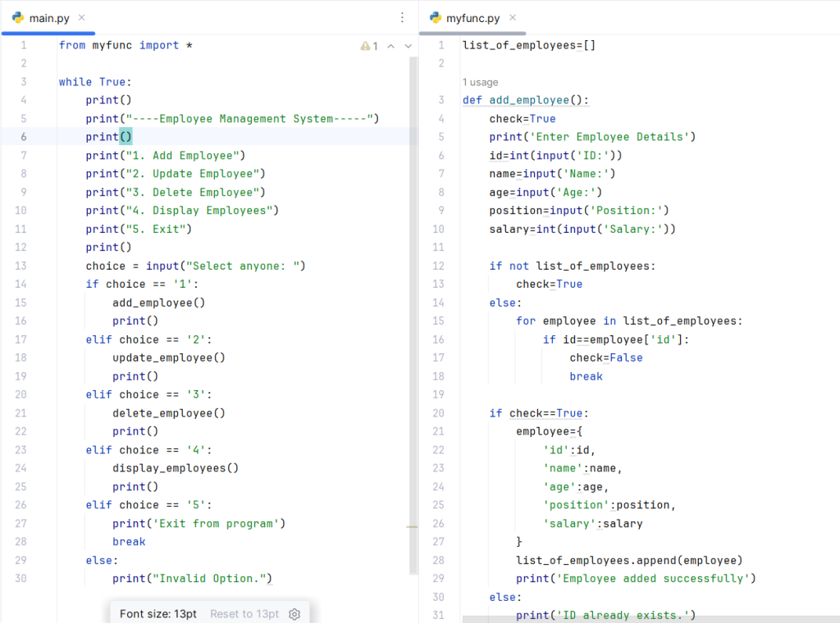Click the myfunc.py Python file icon
This screenshot has height=623, width=840.
click(x=436, y=18)
